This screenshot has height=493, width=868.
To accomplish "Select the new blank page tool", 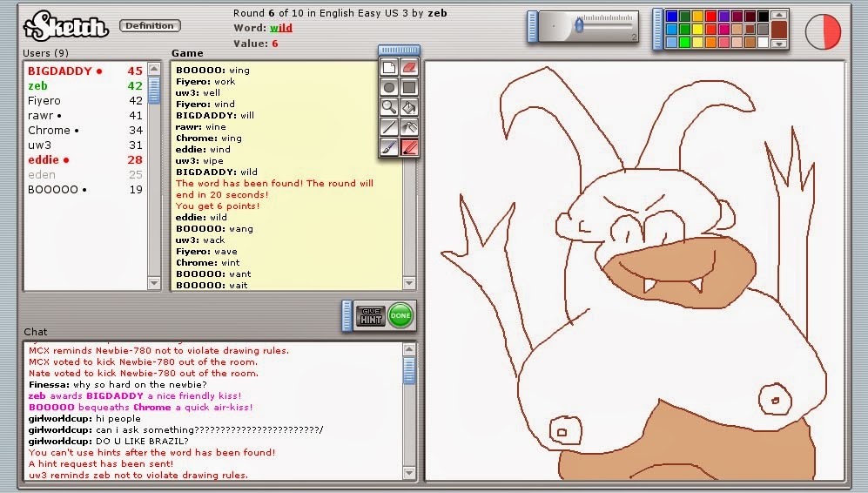I will point(389,68).
